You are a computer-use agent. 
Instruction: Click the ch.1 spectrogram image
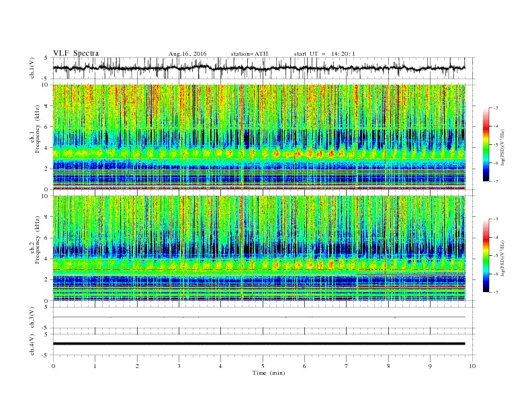click(259, 137)
